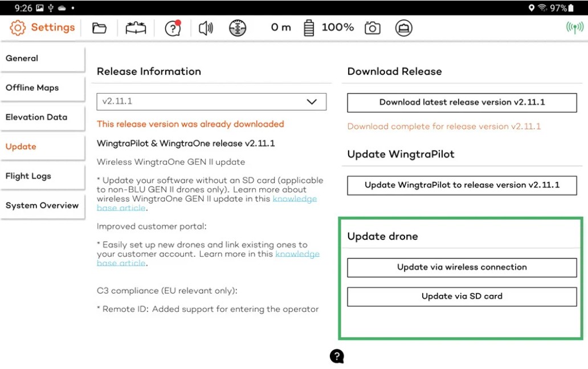The image size is (588, 369).
Task: Open the Settings gear icon
Action: (x=18, y=28)
